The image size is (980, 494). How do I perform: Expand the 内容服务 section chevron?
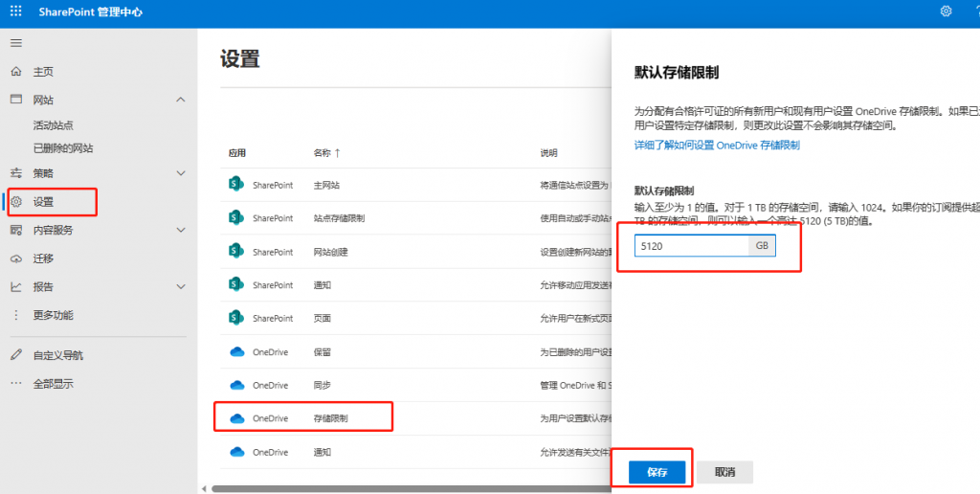pyautogui.click(x=181, y=230)
